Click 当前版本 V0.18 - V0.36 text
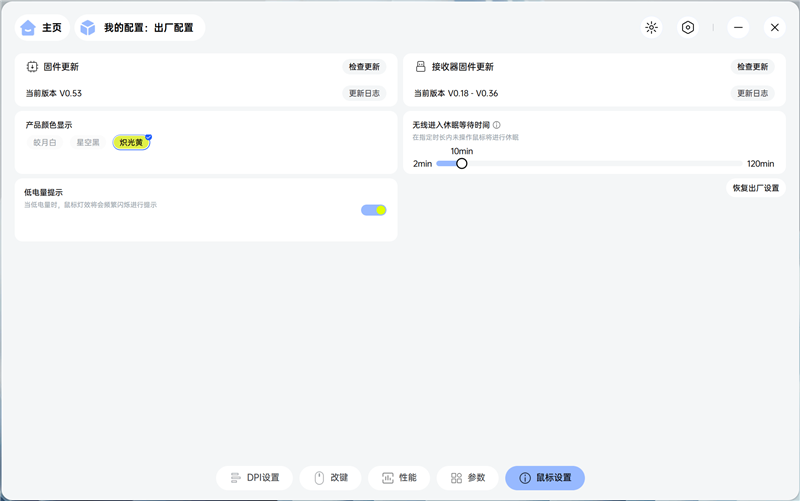The width and height of the screenshot is (800, 501). coord(456,93)
